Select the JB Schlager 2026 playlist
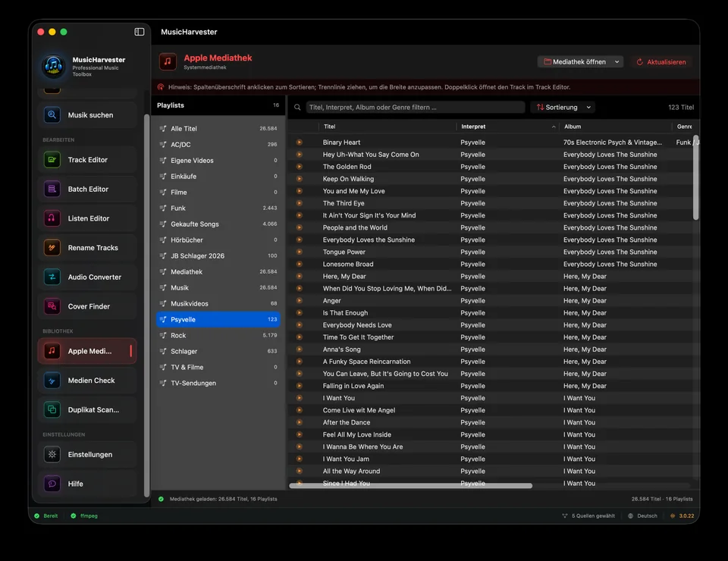 pyautogui.click(x=218, y=255)
